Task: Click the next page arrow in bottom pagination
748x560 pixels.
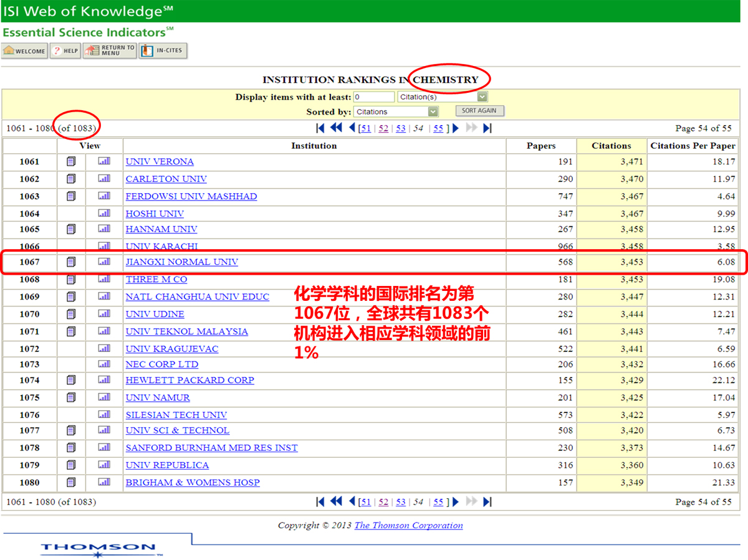Action: point(456,502)
